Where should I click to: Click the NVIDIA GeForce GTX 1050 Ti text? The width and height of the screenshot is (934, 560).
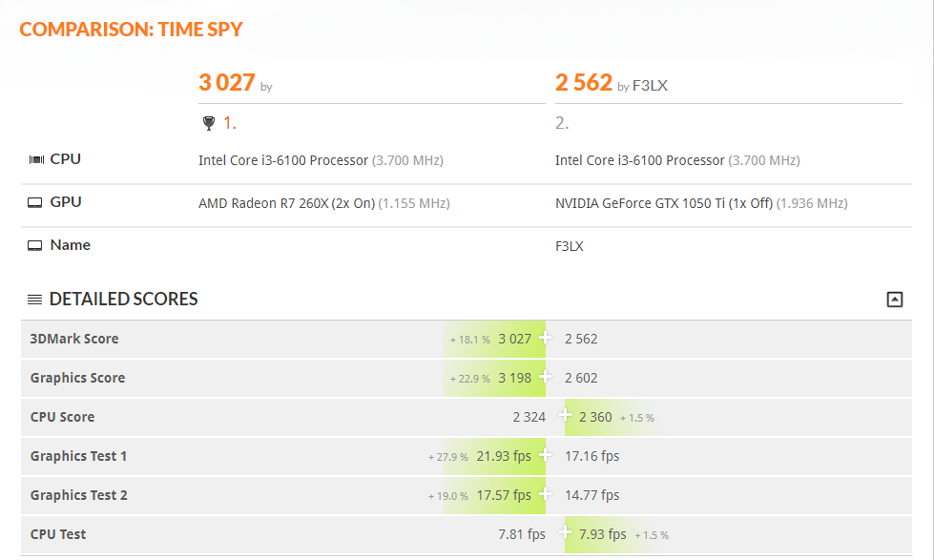(664, 203)
